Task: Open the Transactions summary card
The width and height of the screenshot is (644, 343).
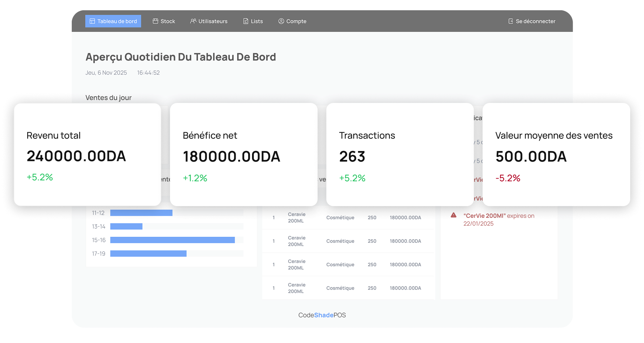Action: coord(400,155)
